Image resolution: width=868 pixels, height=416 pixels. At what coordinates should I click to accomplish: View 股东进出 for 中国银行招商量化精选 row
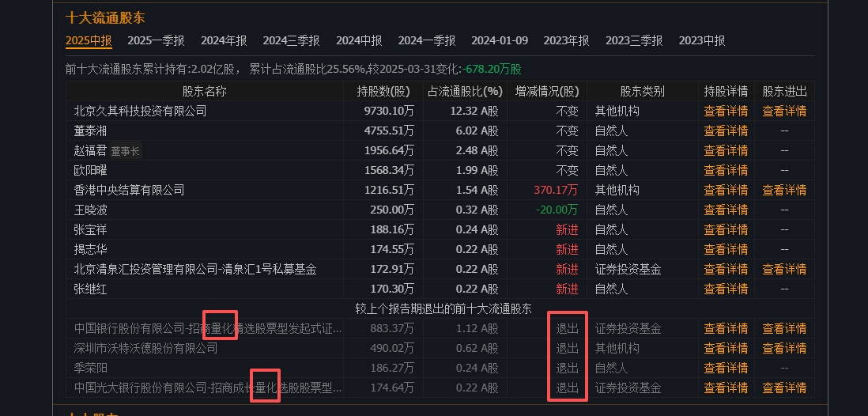[784, 328]
